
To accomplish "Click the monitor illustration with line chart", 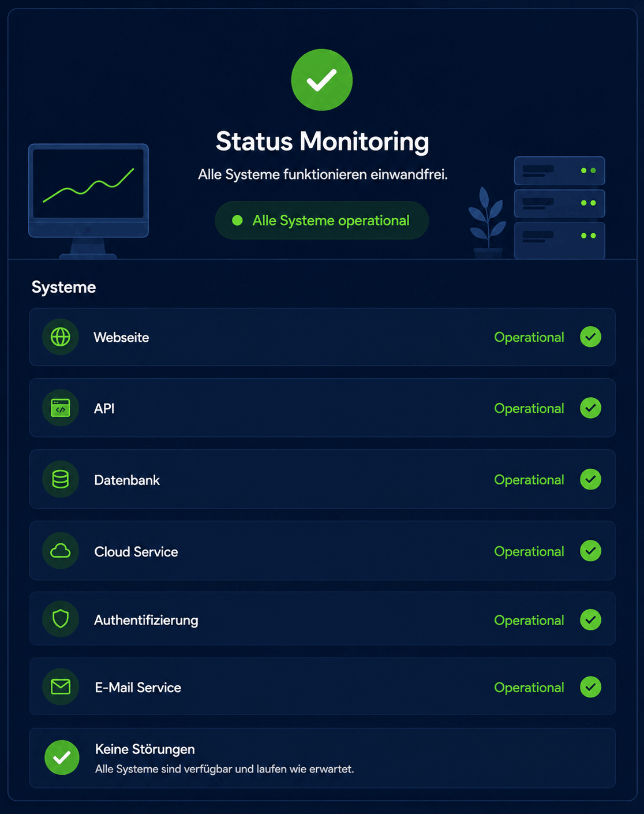I will coord(88,201).
